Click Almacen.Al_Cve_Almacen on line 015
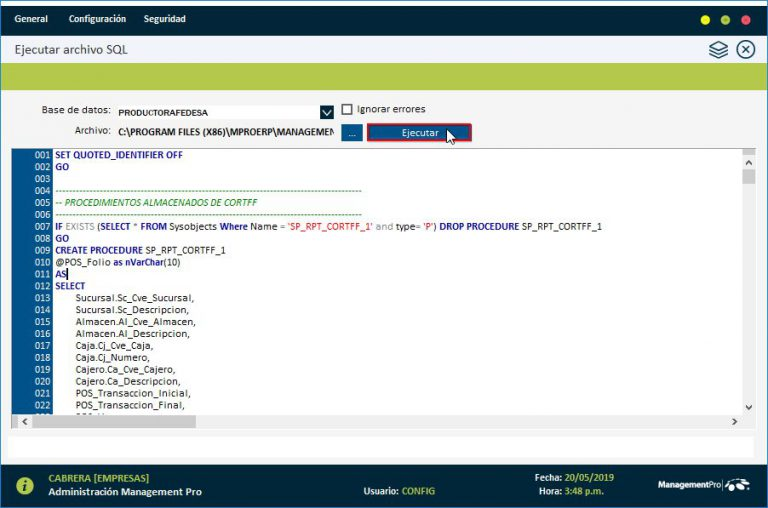This screenshot has width=768, height=508. pos(136,321)
